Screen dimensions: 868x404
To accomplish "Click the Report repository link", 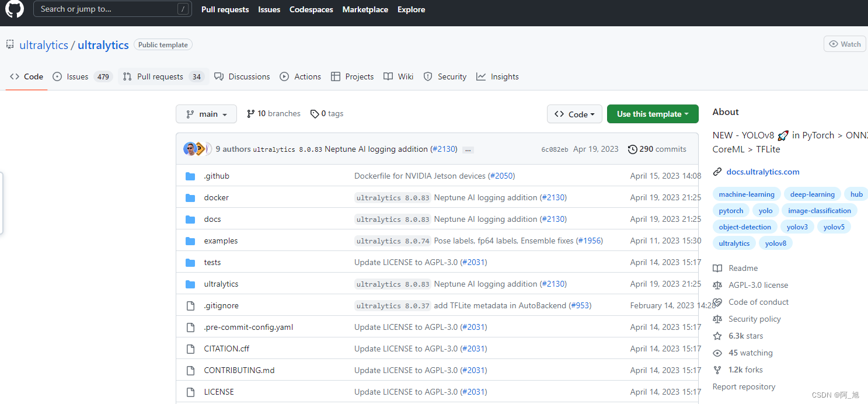I will tap(744, 386).
